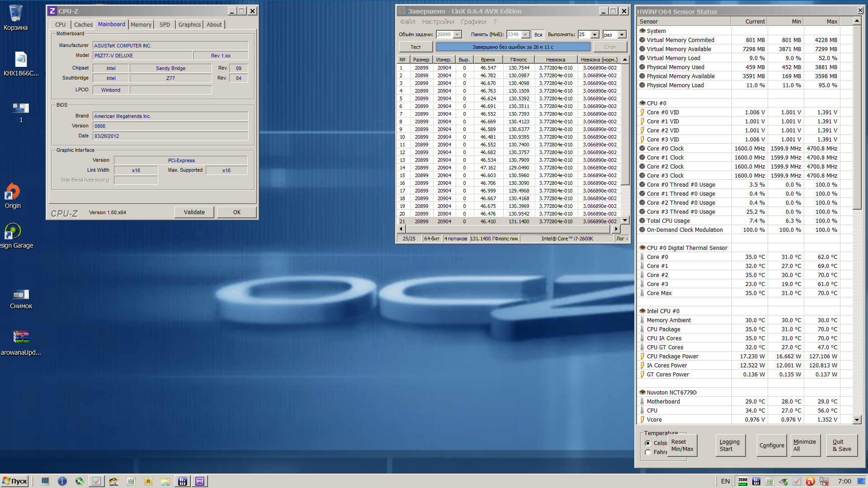Click Лог expander in LinX status bar
The width and height of the screenshot is (868, 488).
[622, 239]
